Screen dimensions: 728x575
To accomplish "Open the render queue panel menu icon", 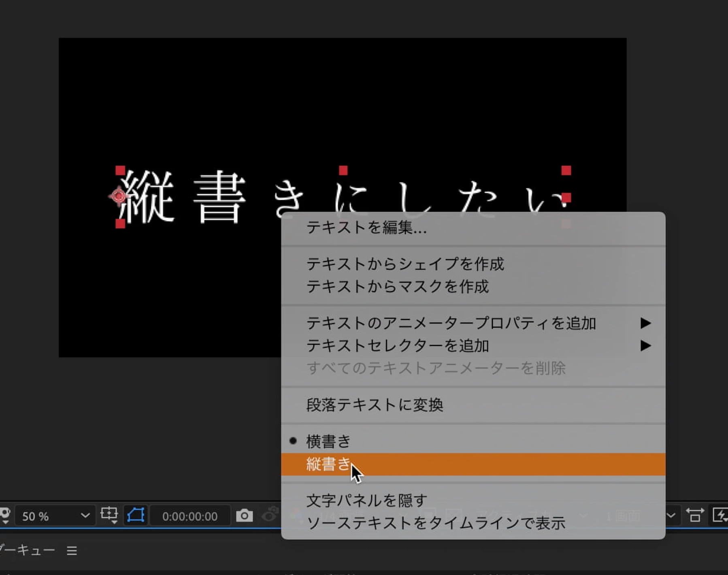I will pos(72,551).
